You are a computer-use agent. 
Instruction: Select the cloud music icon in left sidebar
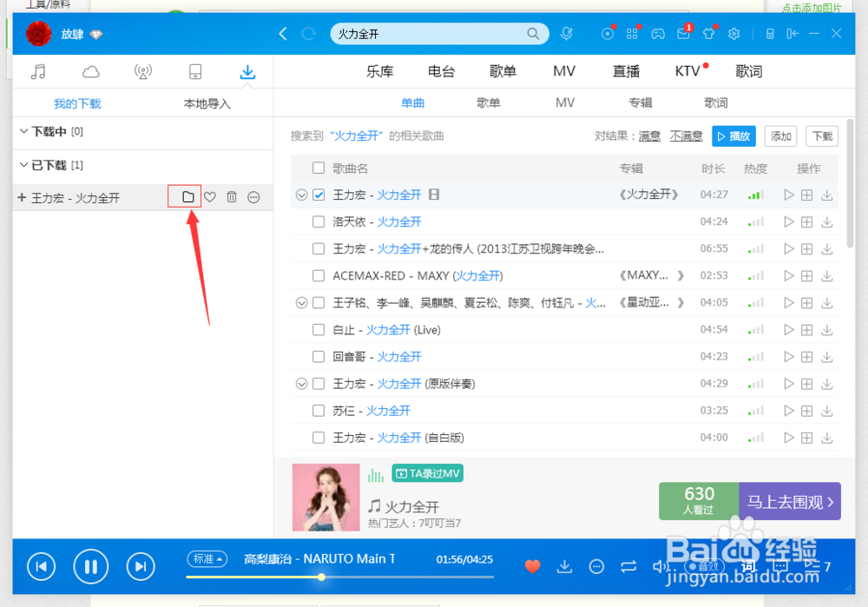tap(90, 72)
